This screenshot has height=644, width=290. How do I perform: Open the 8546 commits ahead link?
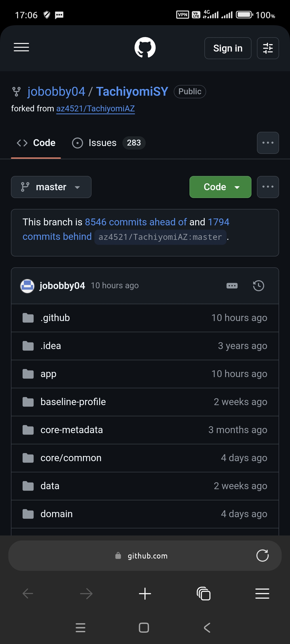pyautogui.click(x=136, y=222)
